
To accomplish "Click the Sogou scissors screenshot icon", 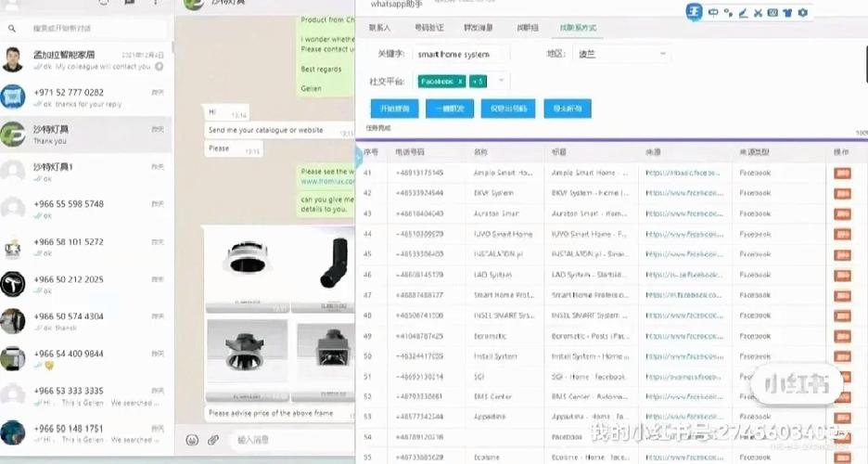I will (x=758, y=13).
